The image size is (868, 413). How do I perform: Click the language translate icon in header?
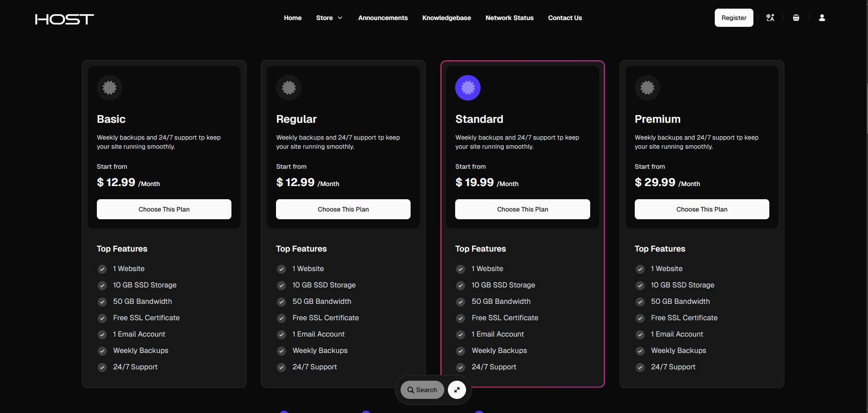770,18
